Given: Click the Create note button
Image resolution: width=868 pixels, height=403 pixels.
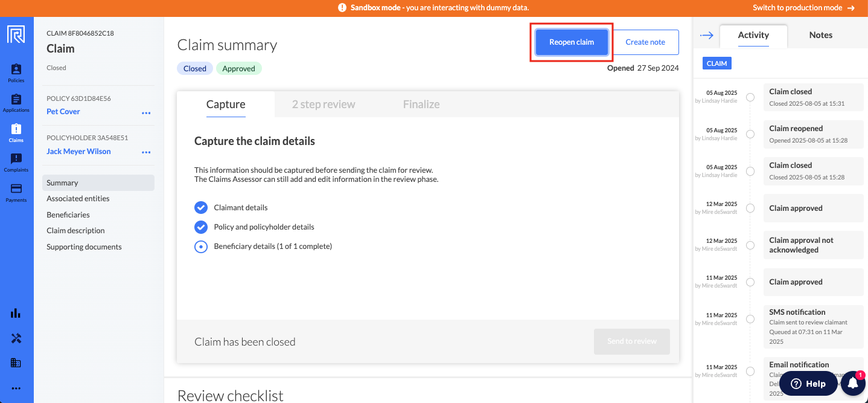Looking at the screenshot, I should point(645,42).
